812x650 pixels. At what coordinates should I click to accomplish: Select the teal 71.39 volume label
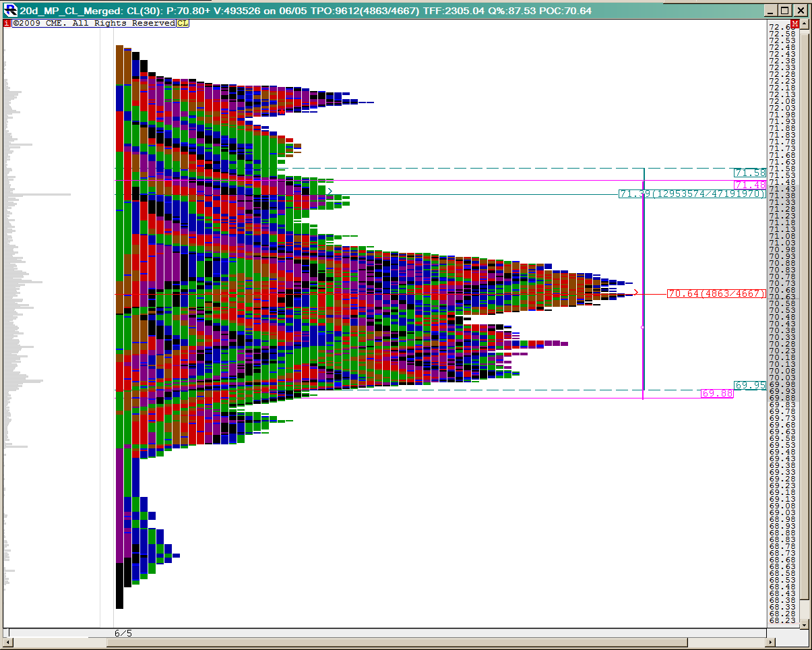692,194
